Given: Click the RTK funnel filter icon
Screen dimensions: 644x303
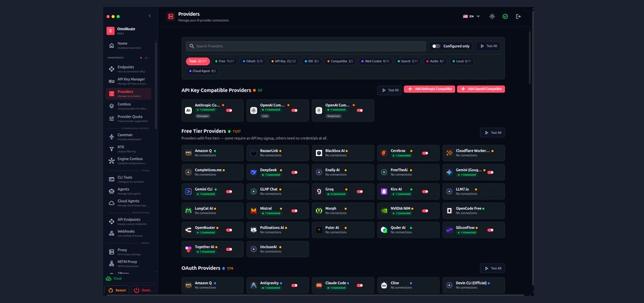Looking at the screenshot, I should [x=111, y=149].
